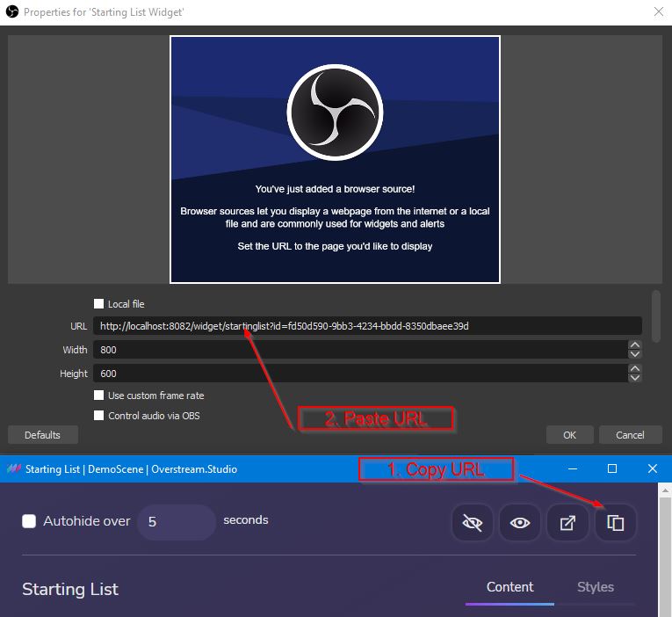Tick Control audio via OBS checkbox
This screenshot has width=672, height=617.
[98, 416]
